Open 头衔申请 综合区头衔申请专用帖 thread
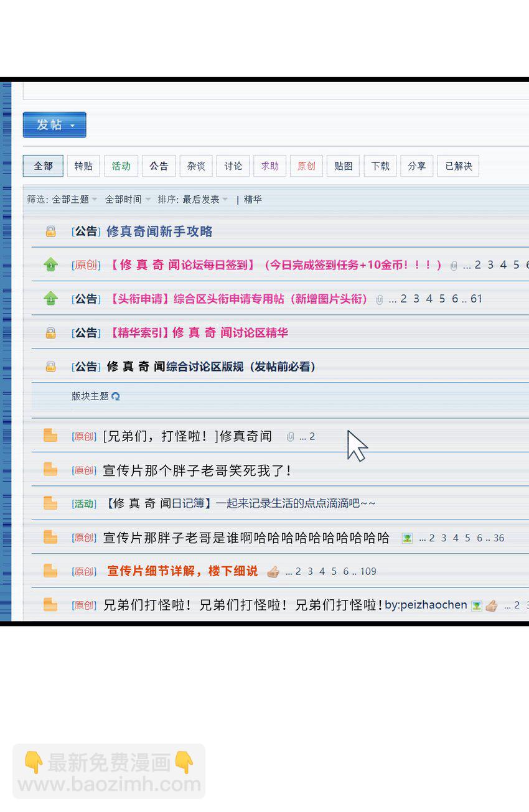 pos(238,299)
